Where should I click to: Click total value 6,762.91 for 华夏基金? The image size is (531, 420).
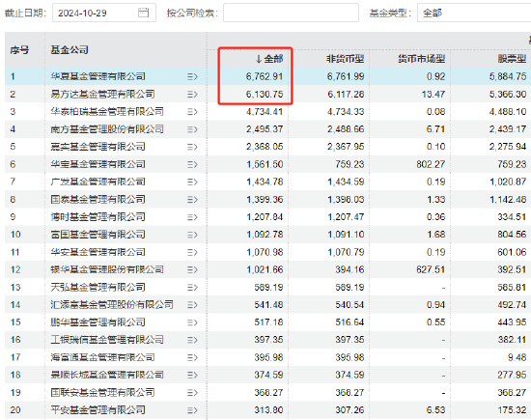(x=265, y=76)
